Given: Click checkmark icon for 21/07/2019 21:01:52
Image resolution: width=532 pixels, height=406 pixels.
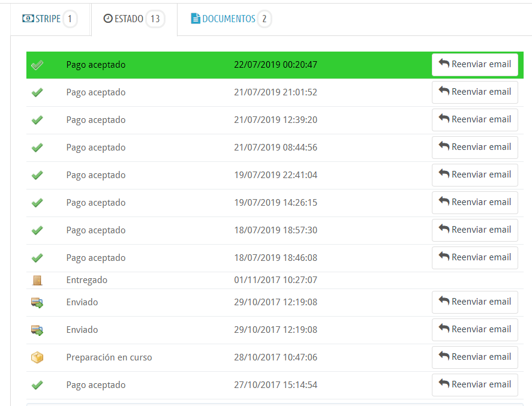Looking at the screenshot, I should click(x=37, y=92).
